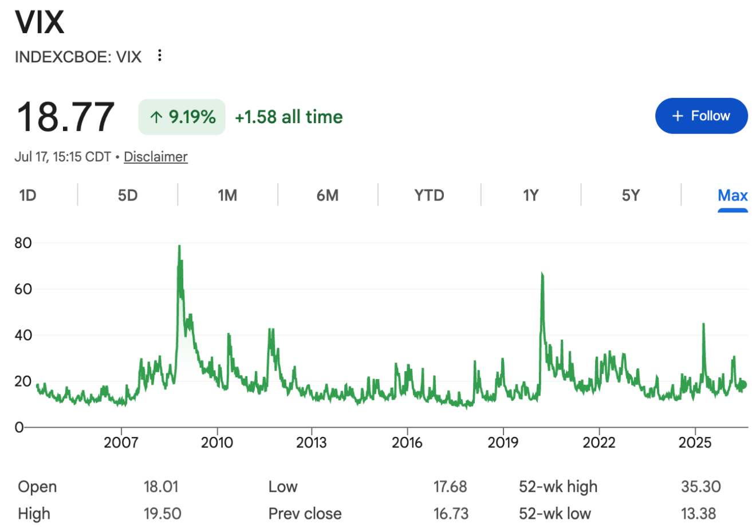The width and height of the screenshot is (756, 532).
Task: Open the Disclaimer link
Action: coord(155,157)
